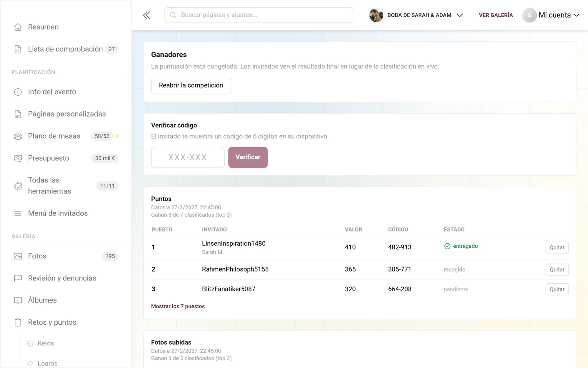Click the 195 badge next to Fotos
This screenshot has width=588, height=368.
coord(110,256)
